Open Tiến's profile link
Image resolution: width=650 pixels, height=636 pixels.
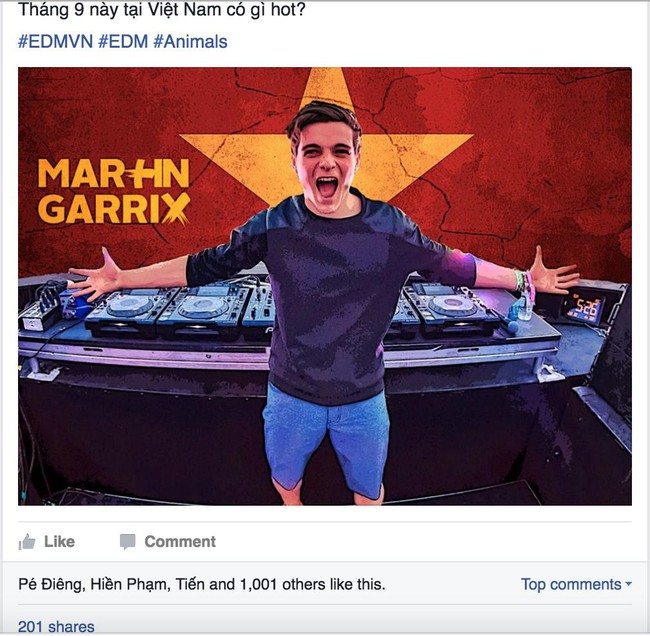pos(190,584)
